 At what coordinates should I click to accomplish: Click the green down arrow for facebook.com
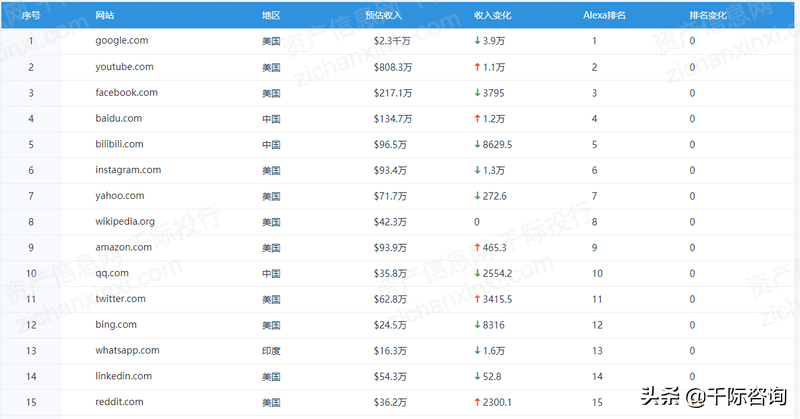(x=477, y=92)
